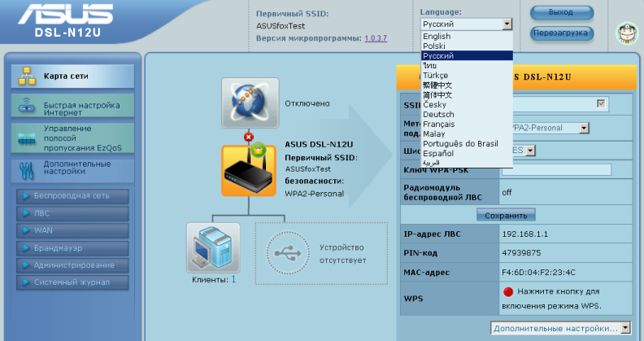Screen dimensions: 644x341
Task: Click the Выход logout button
Action: [x=561, y=13]
